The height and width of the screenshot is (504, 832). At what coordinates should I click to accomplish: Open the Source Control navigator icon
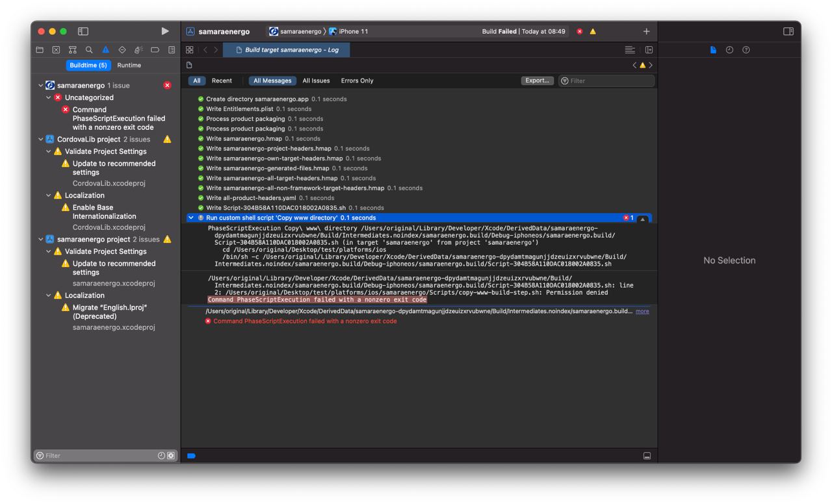pyautogui.click(x=56, y=50)
